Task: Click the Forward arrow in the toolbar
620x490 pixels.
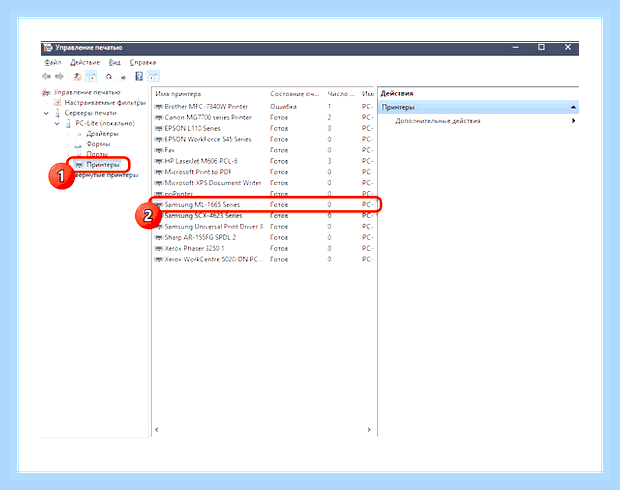Action: tap(59, 76)
